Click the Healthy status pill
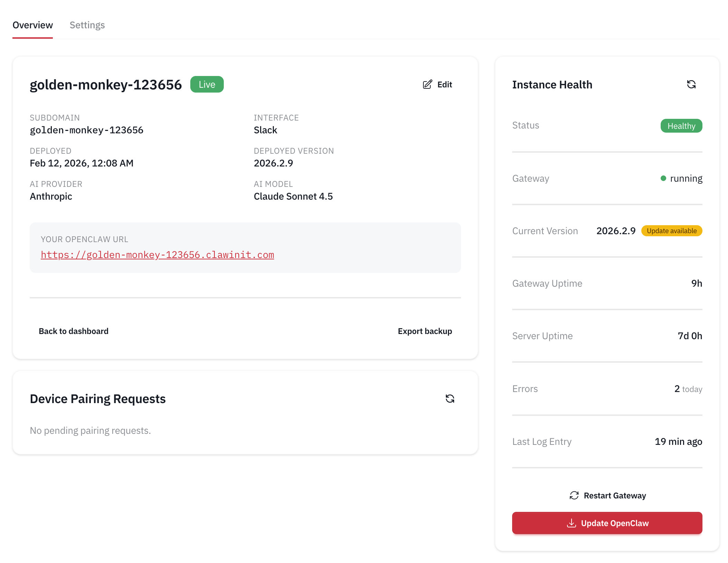Screen dimensions: 728x563 [681, 126]
